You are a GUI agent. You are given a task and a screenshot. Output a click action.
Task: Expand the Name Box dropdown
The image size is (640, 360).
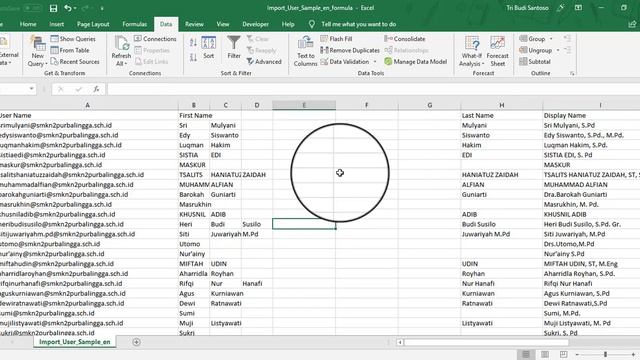[31, 89]
